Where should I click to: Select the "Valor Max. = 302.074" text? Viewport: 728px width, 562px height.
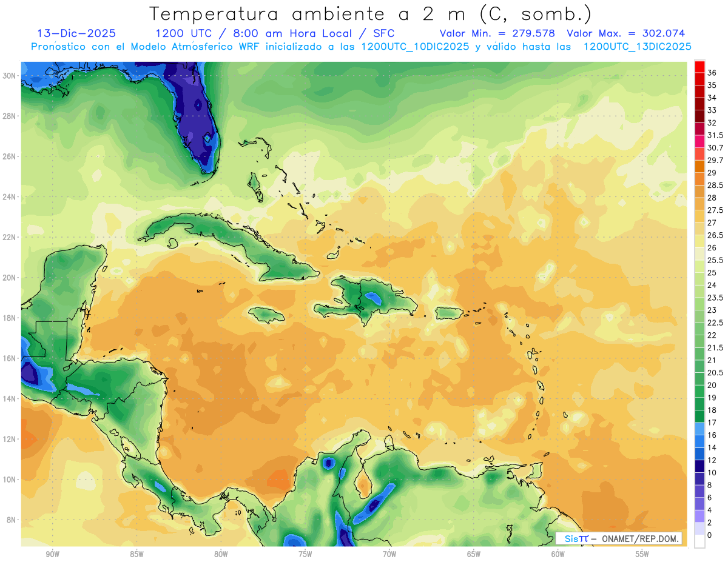click(625, 33)
